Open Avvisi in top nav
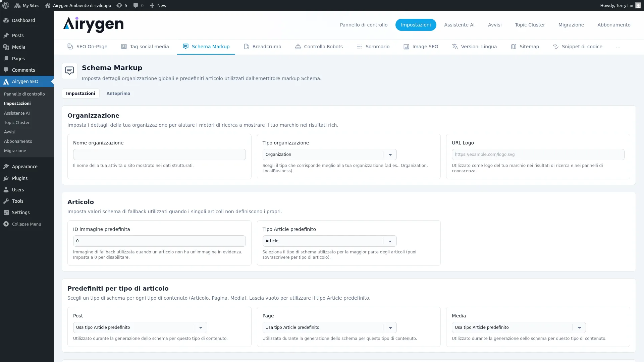Image resolution: width=644 pixels, height=362 pixels. 494,25
